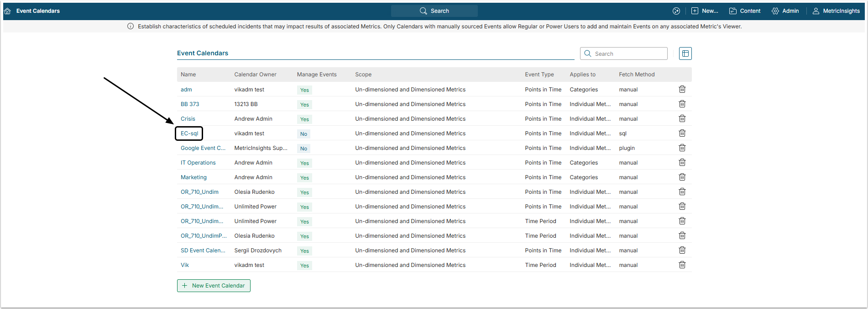Click the magnifier icon in the table search
Viewport: 868px width, 309px height.
click(x=588, y=53)
